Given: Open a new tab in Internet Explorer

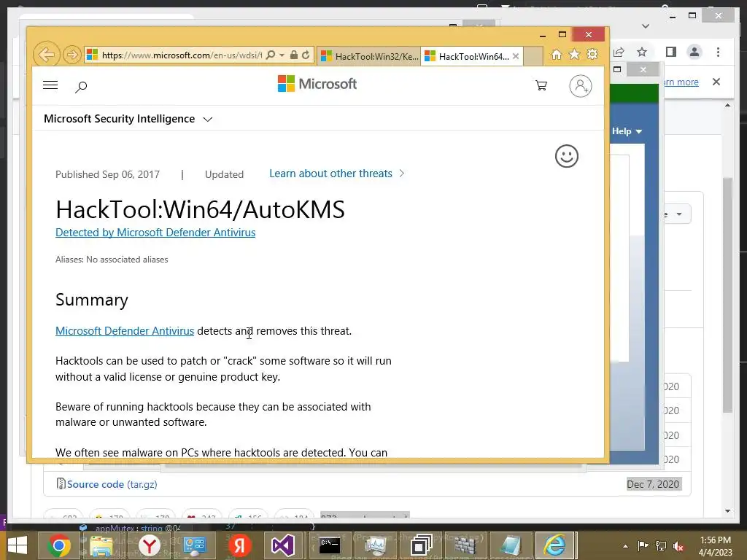Looking at the screenshot, I should coord(533,56).
